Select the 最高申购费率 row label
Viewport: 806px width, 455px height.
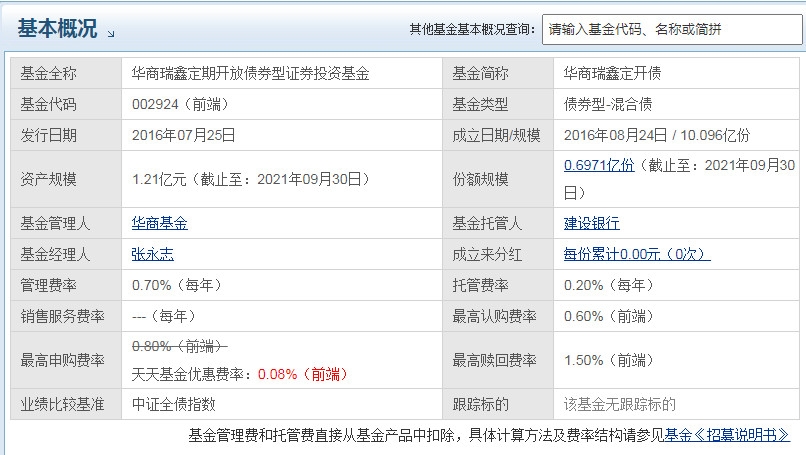pos(62,360)
